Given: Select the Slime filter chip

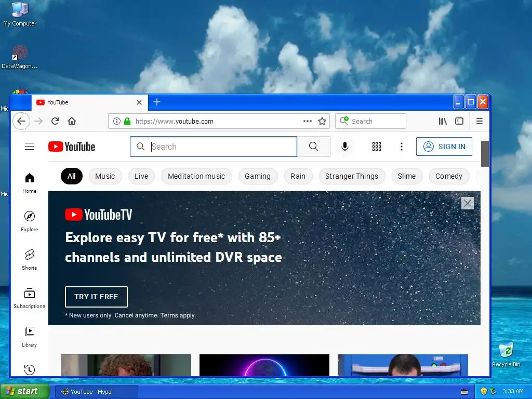Looking at the screenshot, I should (407, 176).
